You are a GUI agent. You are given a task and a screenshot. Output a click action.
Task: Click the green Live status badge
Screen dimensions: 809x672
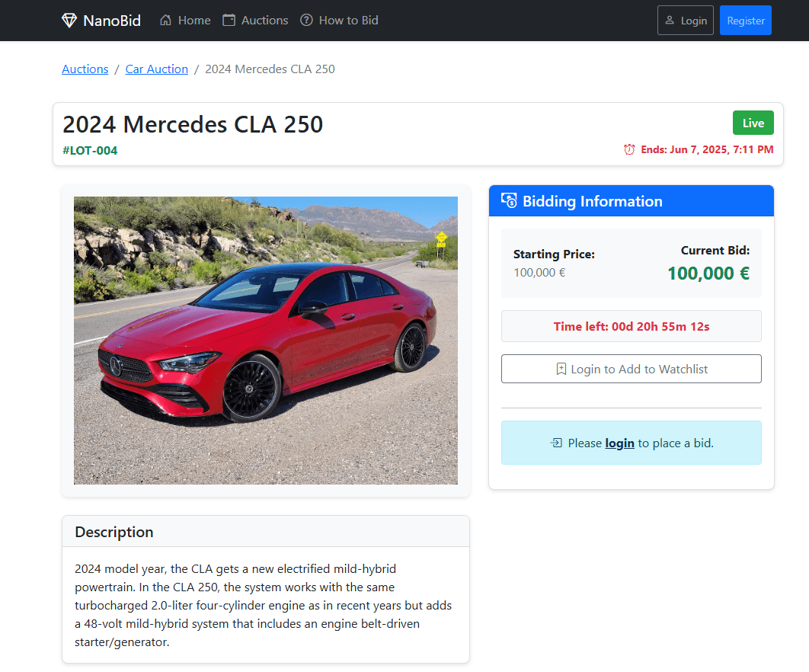pyautogui.click(x=753, y=123)
